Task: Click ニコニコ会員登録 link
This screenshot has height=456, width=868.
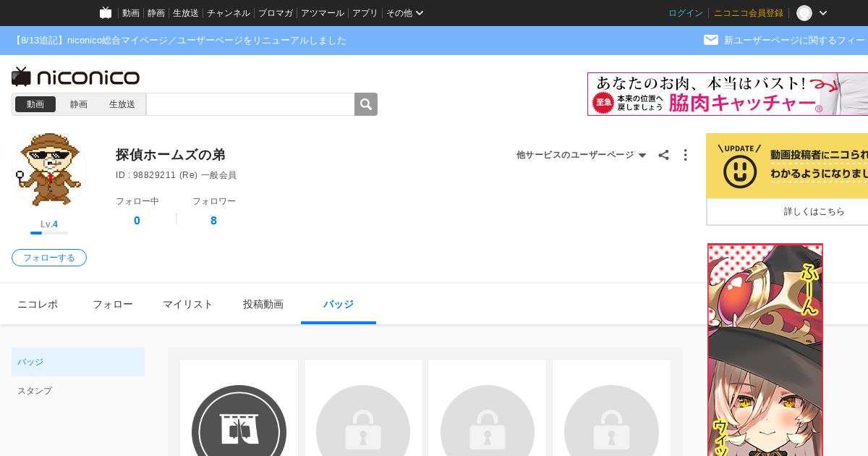Action: pos(749,13)
